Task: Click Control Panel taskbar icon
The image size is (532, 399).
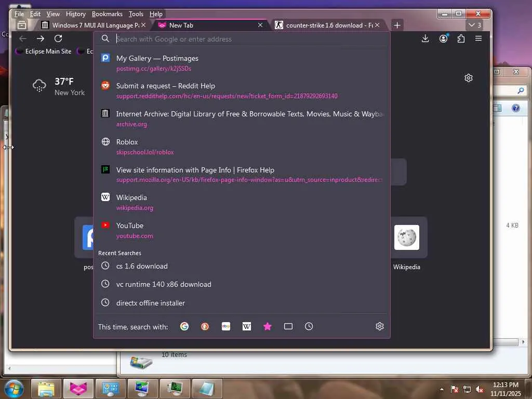Action: (x=111, y=389)
